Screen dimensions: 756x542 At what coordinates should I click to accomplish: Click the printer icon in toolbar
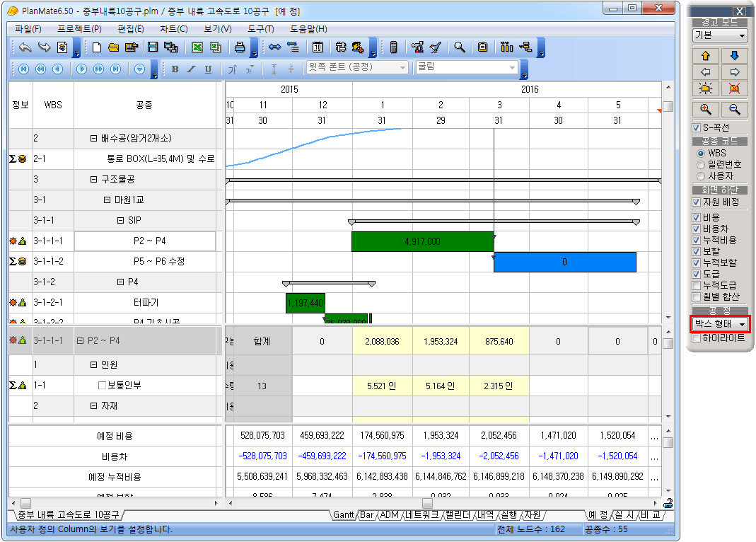240,47
